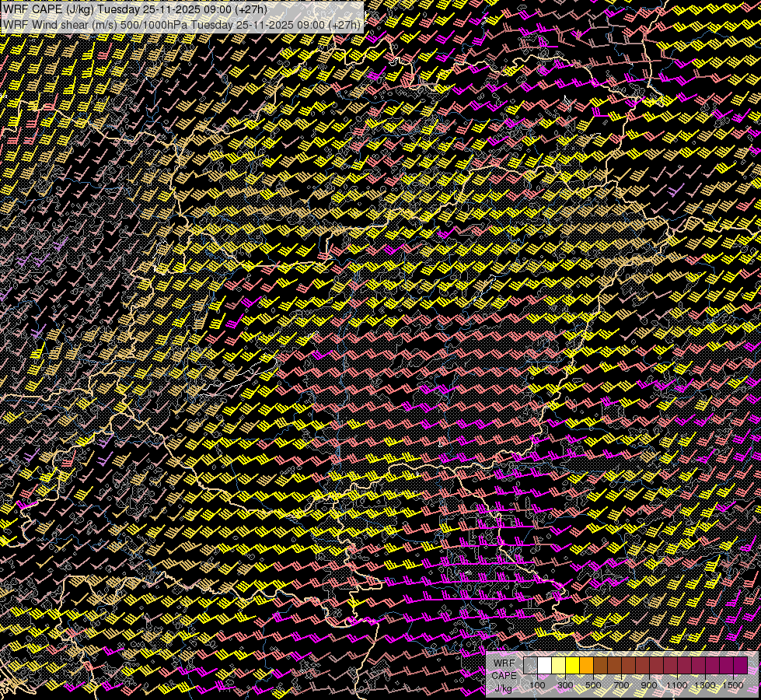
Task: Click the white CAPE legend swatch
Action: tap(545, 665)
